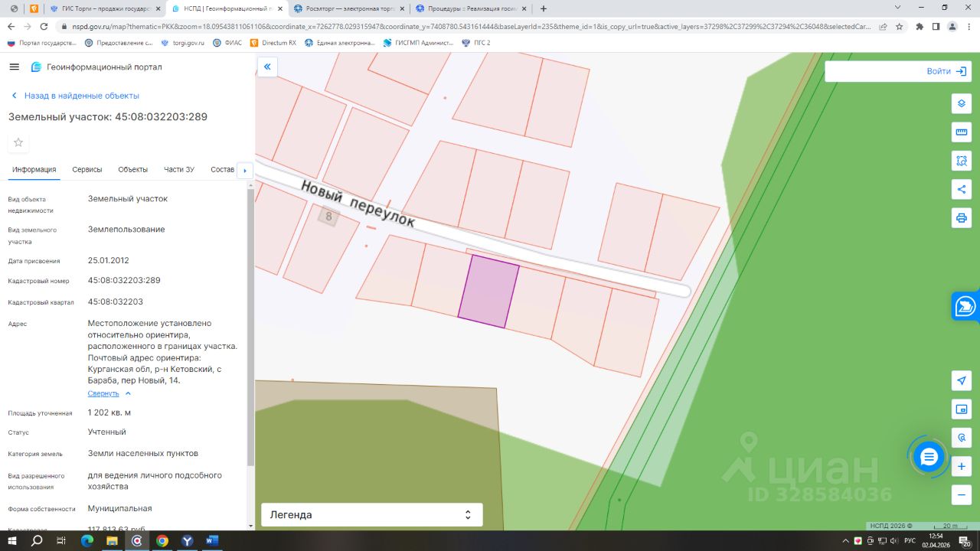Zoom out with the minus button
The image size is (980, 551).
tap(962, 494)
